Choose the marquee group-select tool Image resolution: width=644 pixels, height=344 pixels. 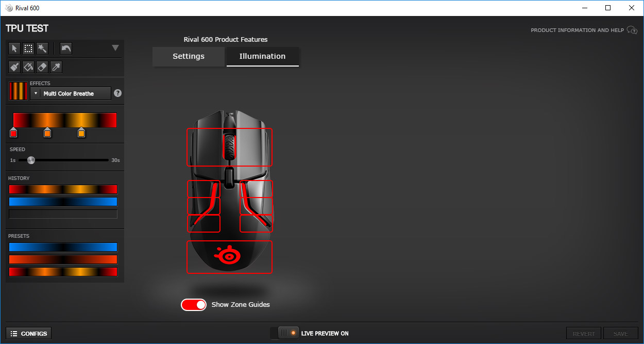[28, 48]
